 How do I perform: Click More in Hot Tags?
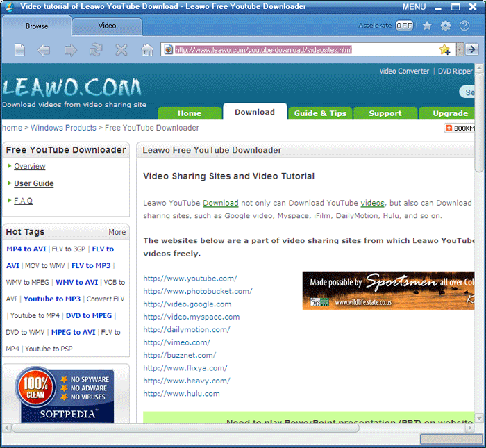117,232
